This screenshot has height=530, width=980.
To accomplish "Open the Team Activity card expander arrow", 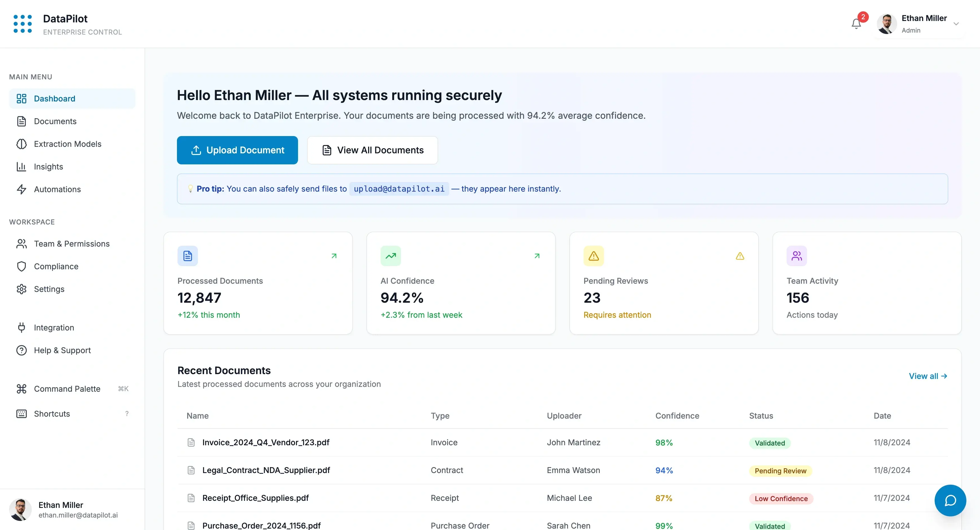I will click(942, 256).
